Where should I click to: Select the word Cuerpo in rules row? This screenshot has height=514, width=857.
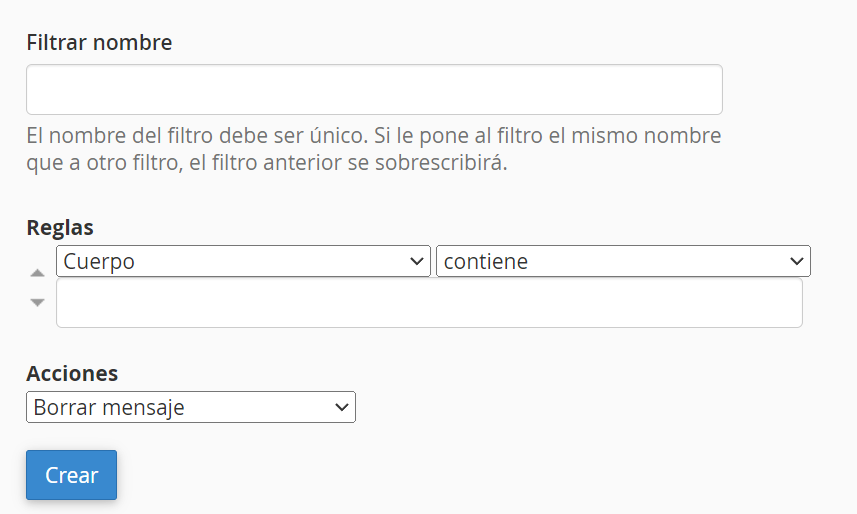98,262
